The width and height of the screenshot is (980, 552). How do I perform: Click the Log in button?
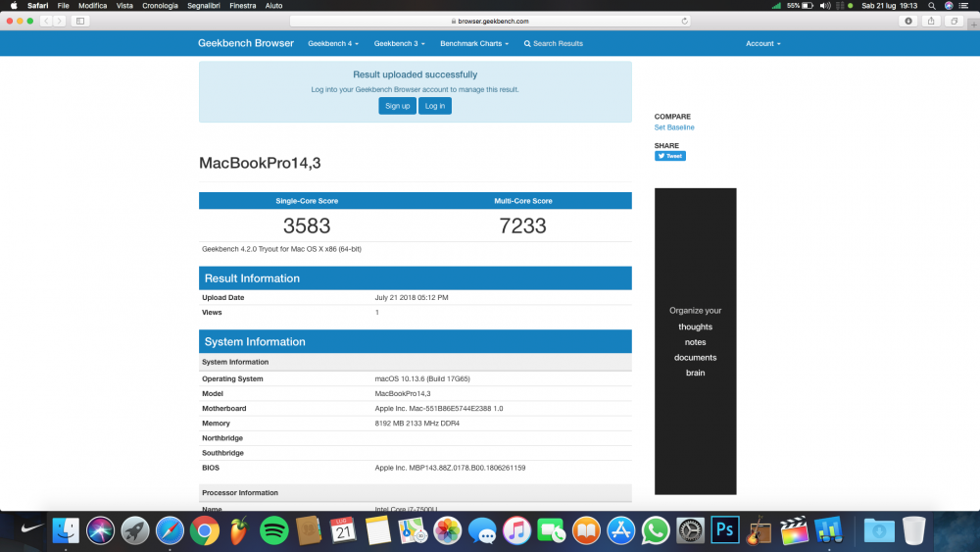(x=435, y=106)
